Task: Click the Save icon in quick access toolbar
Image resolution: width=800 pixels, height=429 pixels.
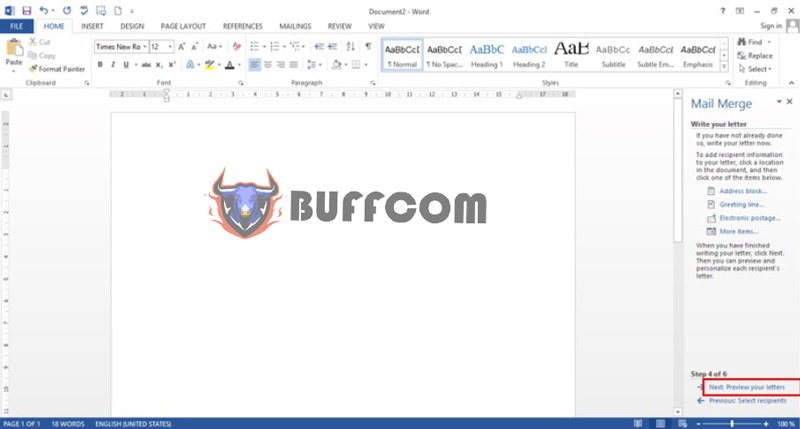Action: pyautogui.click(x=27, y=10)
